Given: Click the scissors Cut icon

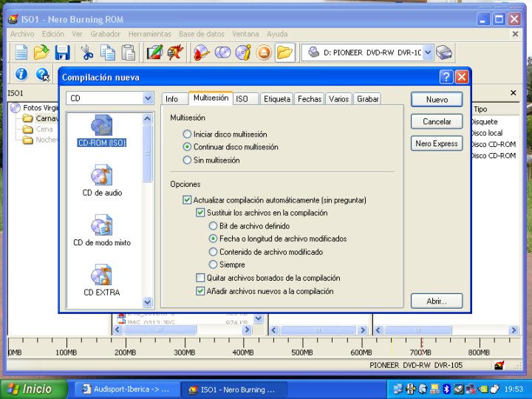Looking at the screenshot, I should pyautogui.click(x=87, y=53).
